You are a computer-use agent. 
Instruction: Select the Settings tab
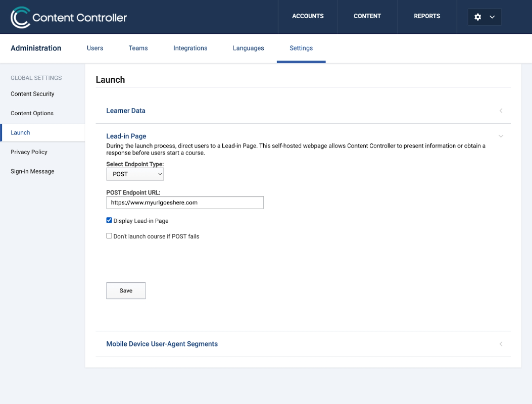point(301,48)
